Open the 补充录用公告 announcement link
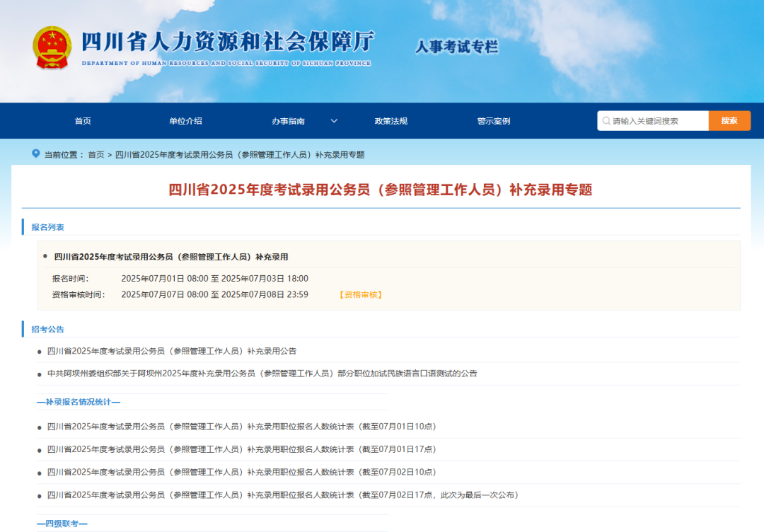This screenshot has width=764, height=532. 172,351
